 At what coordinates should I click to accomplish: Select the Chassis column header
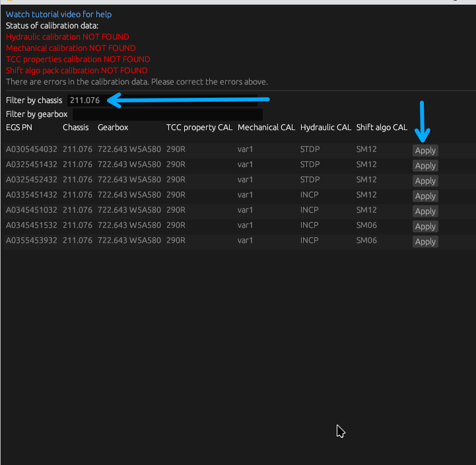pos(75,127)
